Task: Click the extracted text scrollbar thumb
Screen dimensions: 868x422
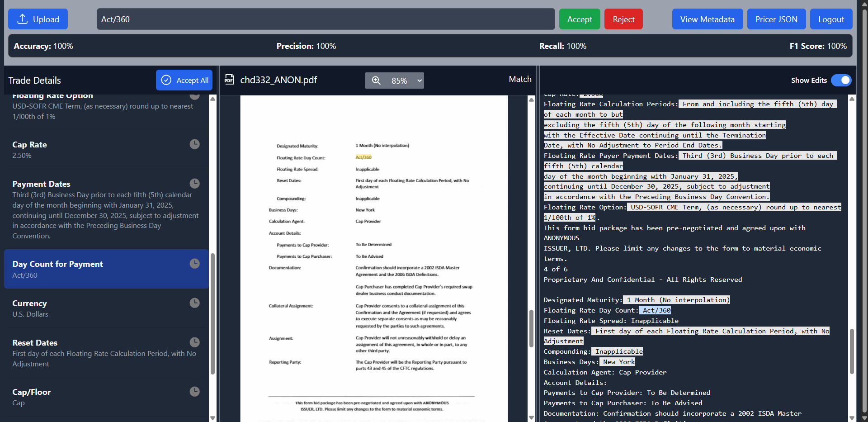Action: tap(852, 351)
